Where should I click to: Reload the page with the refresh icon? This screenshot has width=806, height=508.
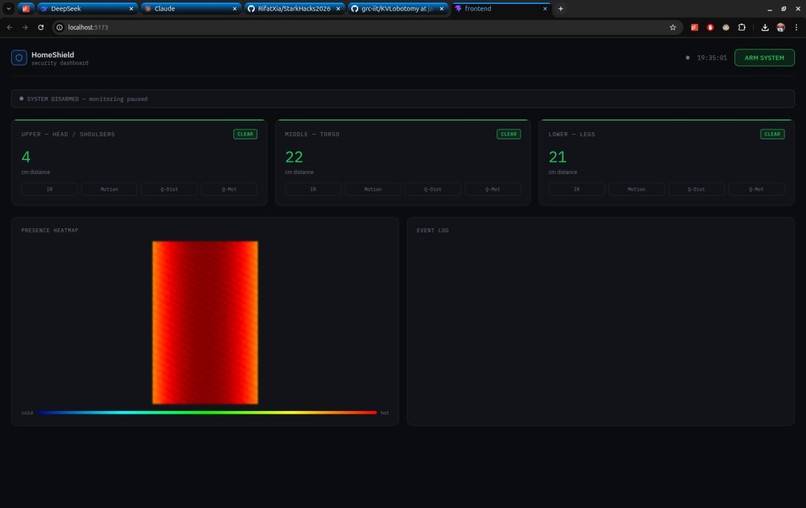click(x=41, y=27)
